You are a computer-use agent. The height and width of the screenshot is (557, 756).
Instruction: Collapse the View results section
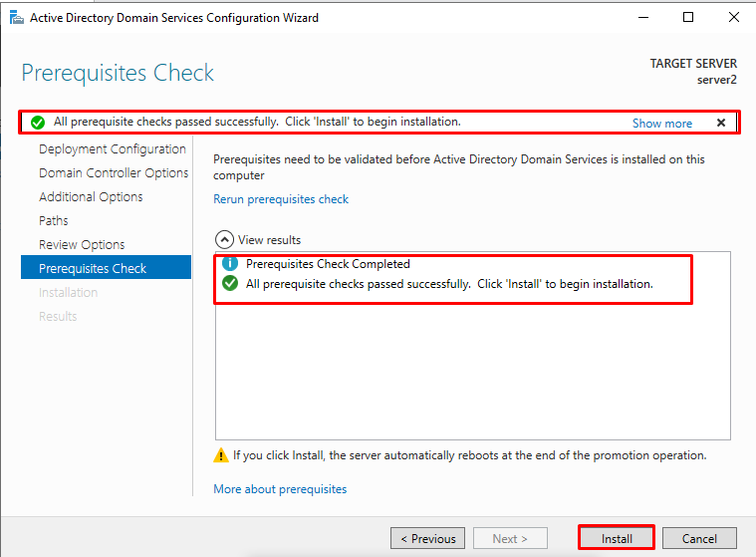[224, 240]
